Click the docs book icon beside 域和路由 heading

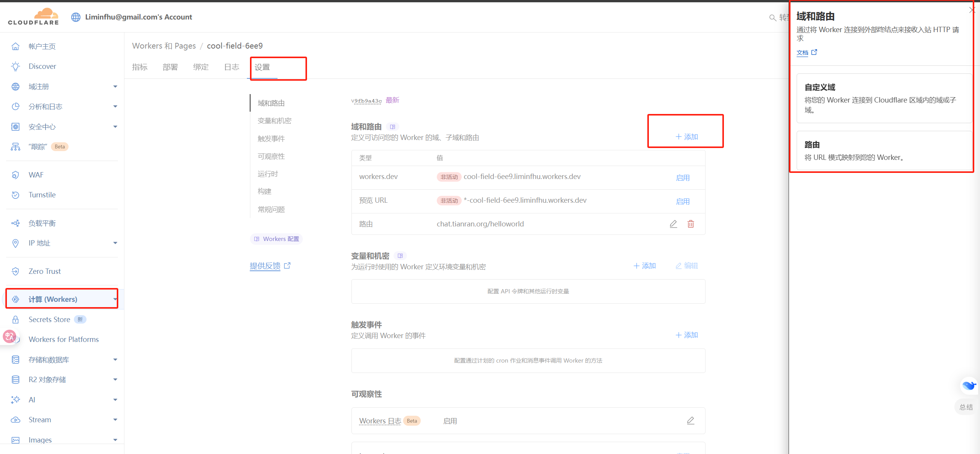392,127
